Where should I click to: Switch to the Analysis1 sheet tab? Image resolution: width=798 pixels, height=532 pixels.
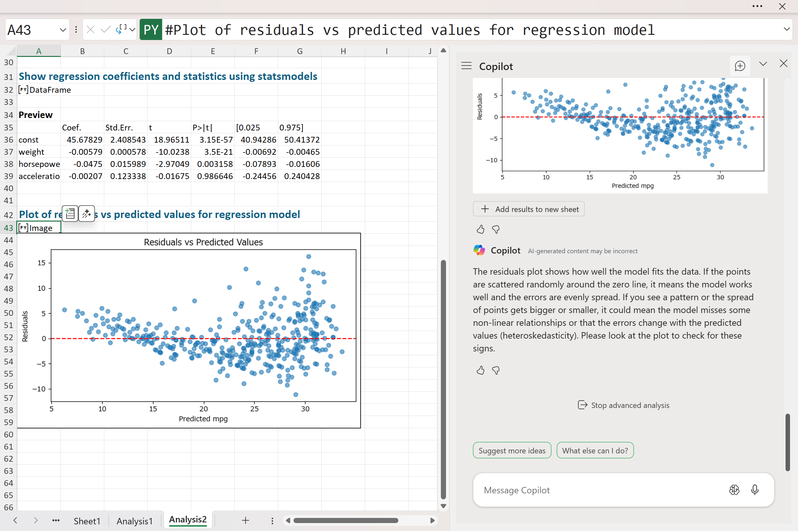coord(134,521)
